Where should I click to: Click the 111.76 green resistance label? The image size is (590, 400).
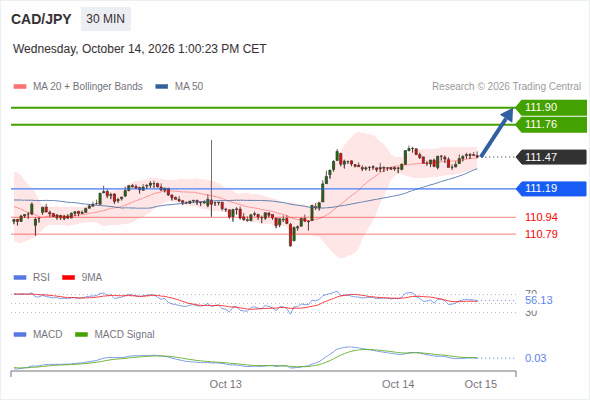[552, 124]
